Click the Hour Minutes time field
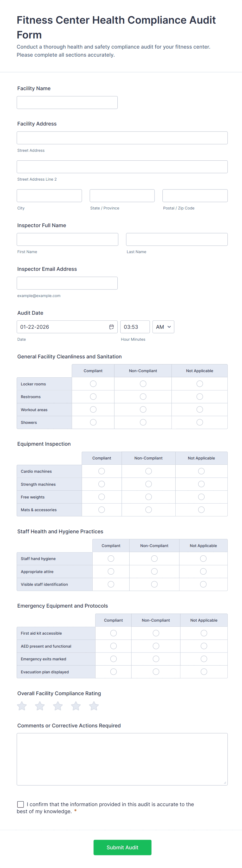 tap(135, 327)
